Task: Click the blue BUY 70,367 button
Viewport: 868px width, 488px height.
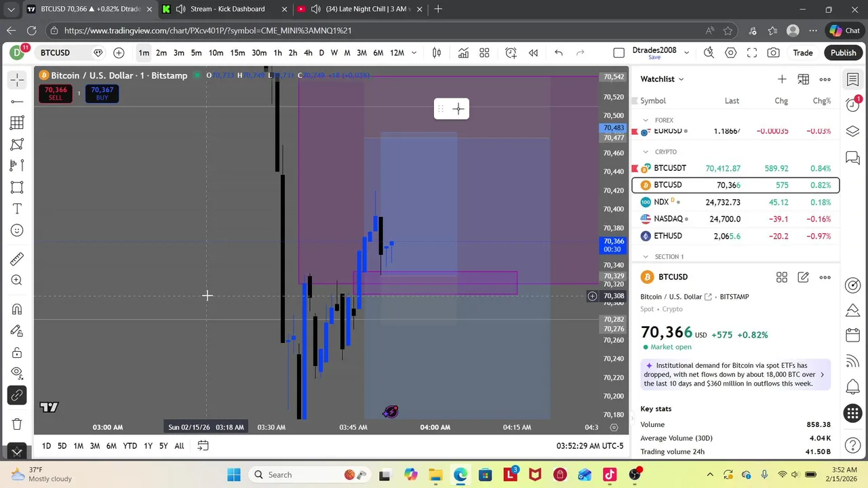Action: pyautogui.click(x=102, y=94)
